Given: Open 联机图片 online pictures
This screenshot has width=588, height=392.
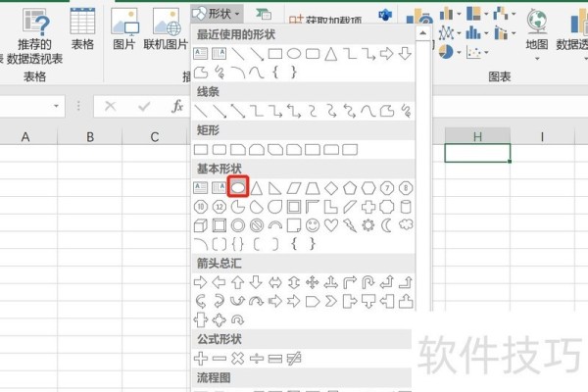Looking at the screenshot, I should tap(166, 29).
